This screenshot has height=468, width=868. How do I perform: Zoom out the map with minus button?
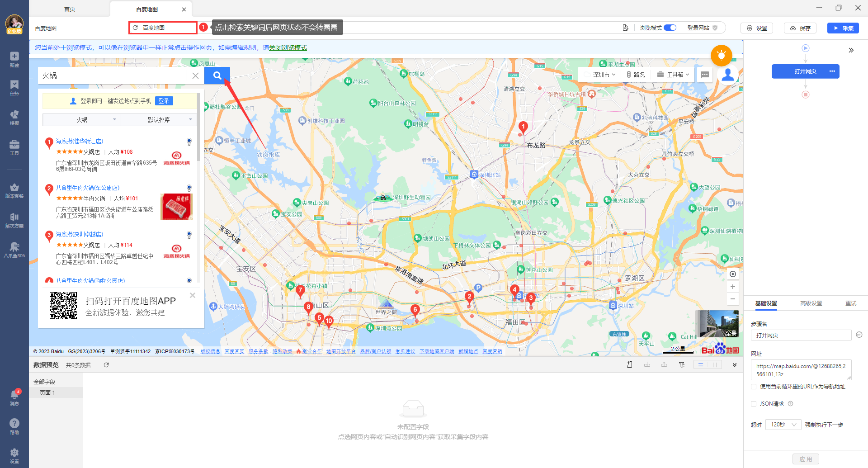pyautogui.click(x=733, y=299)
